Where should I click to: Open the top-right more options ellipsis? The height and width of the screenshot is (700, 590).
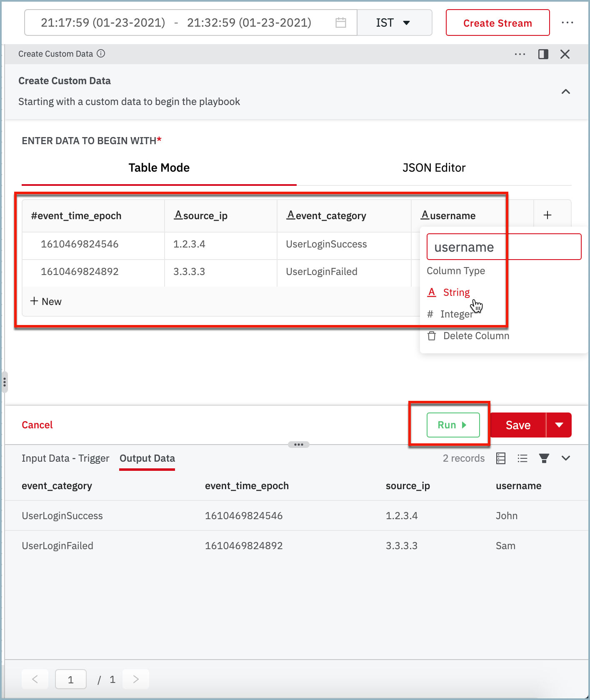click(567, 22)
